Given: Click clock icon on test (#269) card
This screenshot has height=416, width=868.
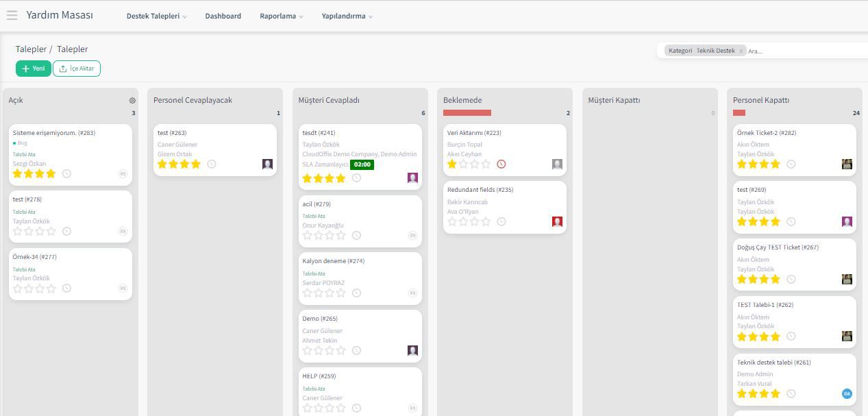Looking at the screenshot, I should [791, 222].
